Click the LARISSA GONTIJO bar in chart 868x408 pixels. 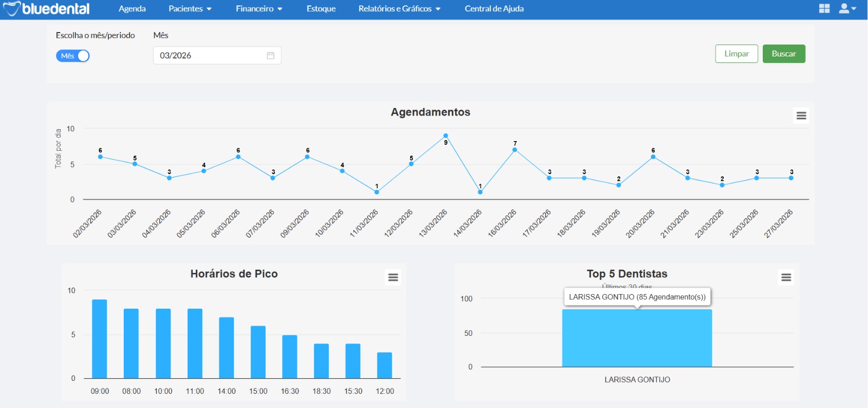[637, 338]
